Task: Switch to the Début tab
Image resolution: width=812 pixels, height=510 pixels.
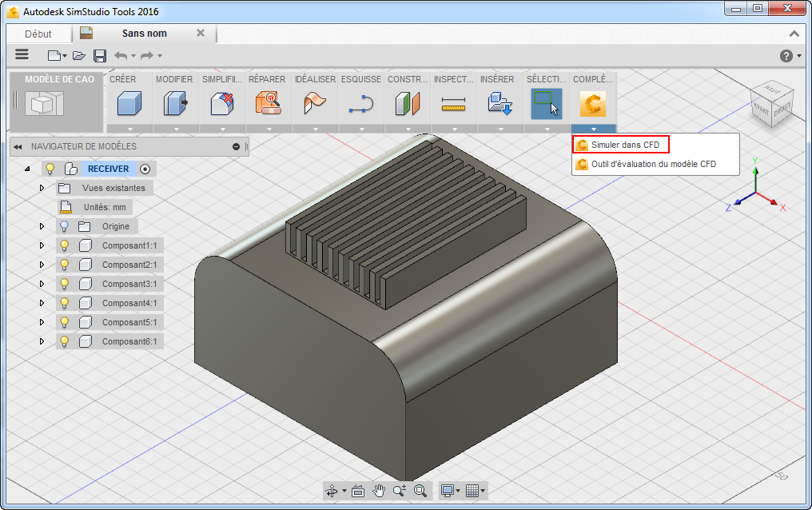Action: [x=38, y=34]
